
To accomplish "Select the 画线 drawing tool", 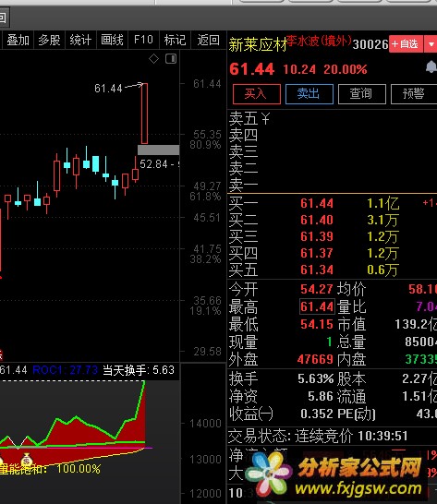I will coord(112,41).
